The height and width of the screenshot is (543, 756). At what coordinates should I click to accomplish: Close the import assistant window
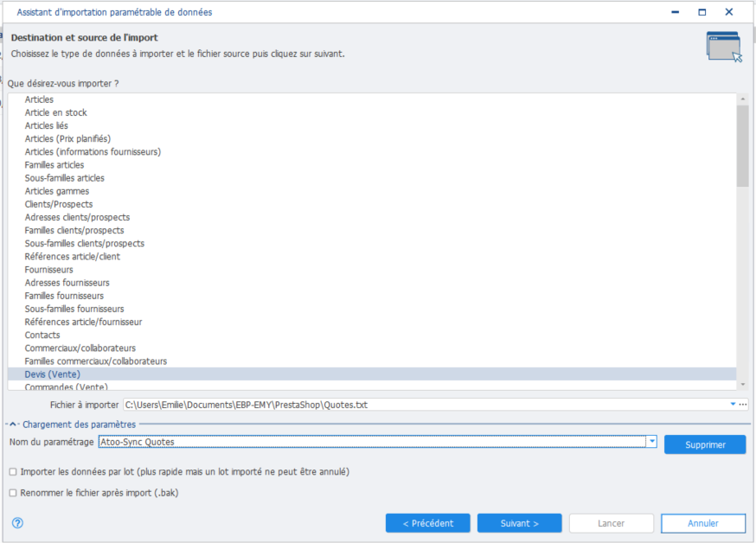click(729, 12)
